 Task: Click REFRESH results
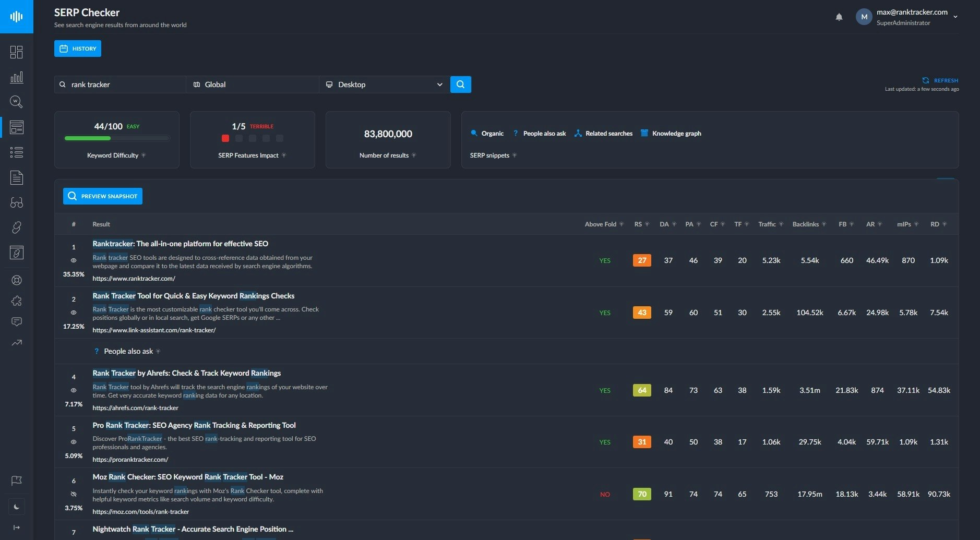(x=940, y=80)
